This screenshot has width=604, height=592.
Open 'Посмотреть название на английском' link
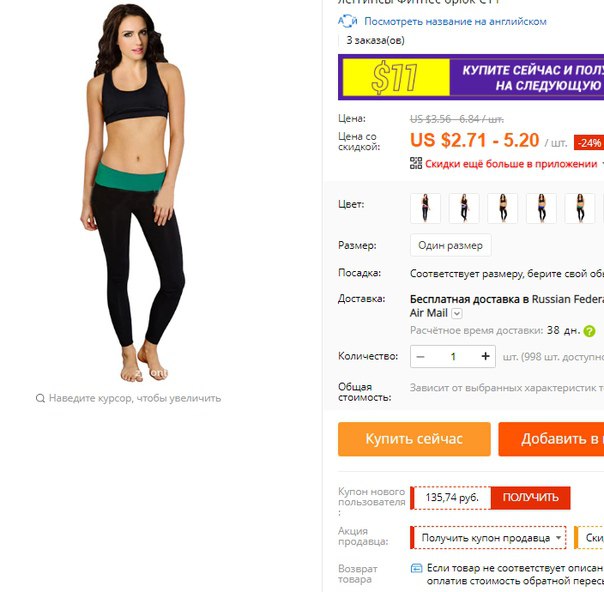point(455,22)
